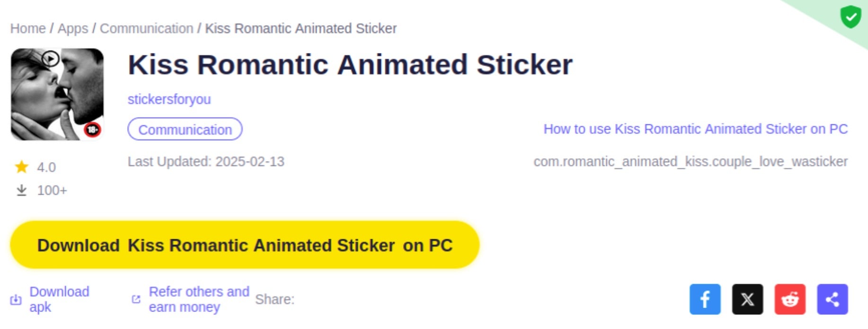Click the external-link icon beside Refer others
The image size is (868, 329).
(136, 299)
